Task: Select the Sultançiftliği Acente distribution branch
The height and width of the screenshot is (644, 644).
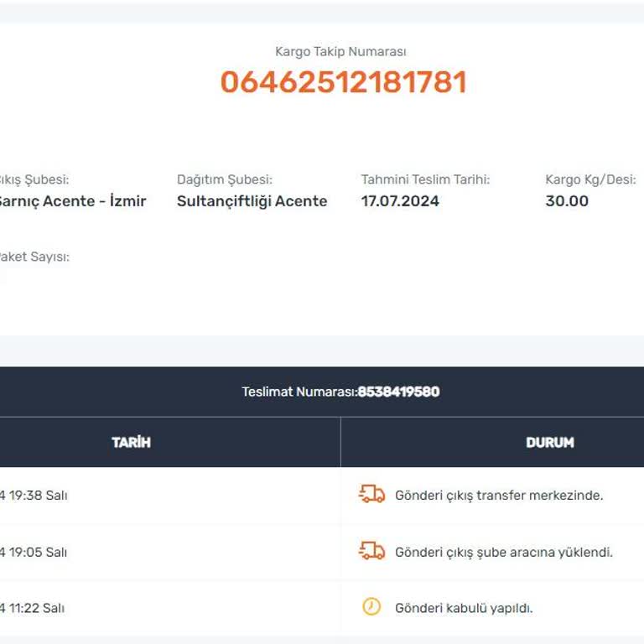Action: 252,201
